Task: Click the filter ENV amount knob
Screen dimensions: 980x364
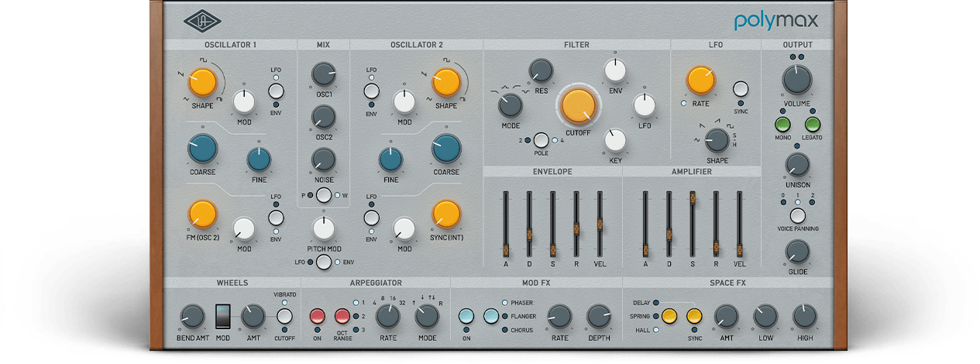Action: [614, 70]
